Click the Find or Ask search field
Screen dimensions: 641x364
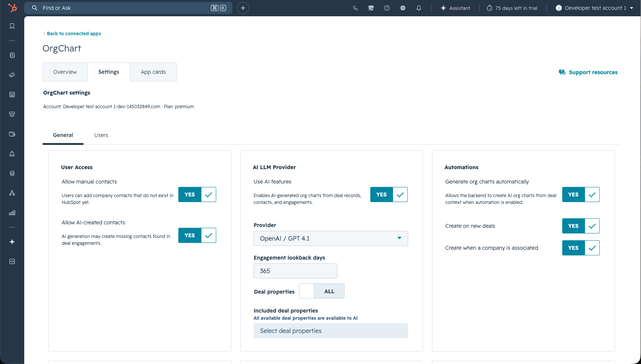128,8
